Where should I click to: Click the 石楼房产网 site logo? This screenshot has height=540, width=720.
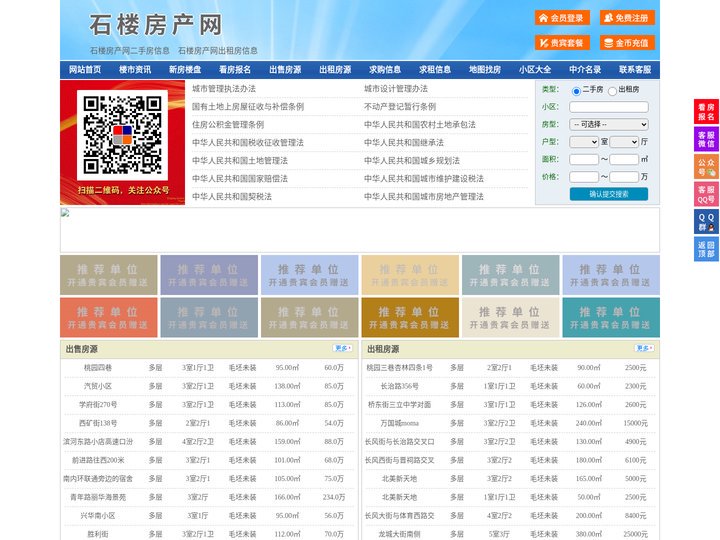pos(156,25)
